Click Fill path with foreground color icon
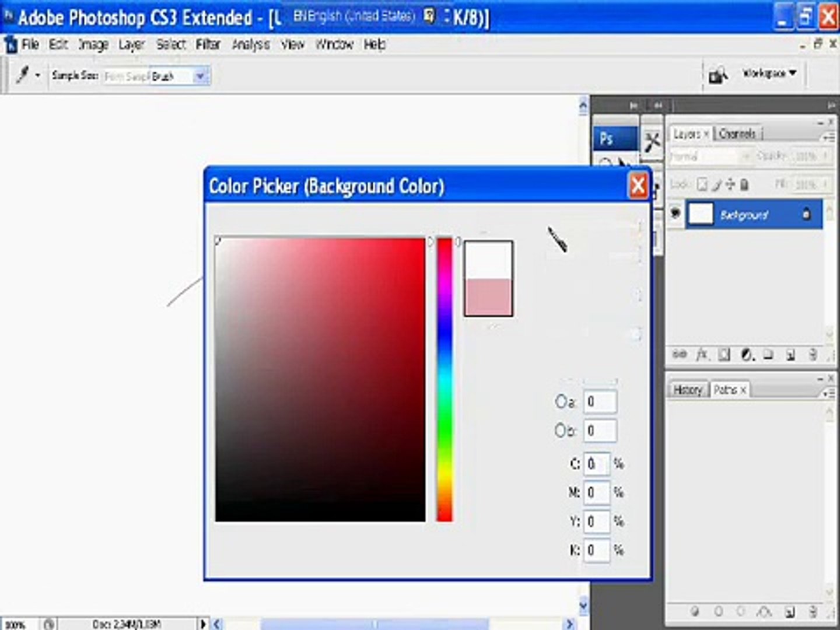The width and height of the screenshot is (840, 630). coord(695,611)
